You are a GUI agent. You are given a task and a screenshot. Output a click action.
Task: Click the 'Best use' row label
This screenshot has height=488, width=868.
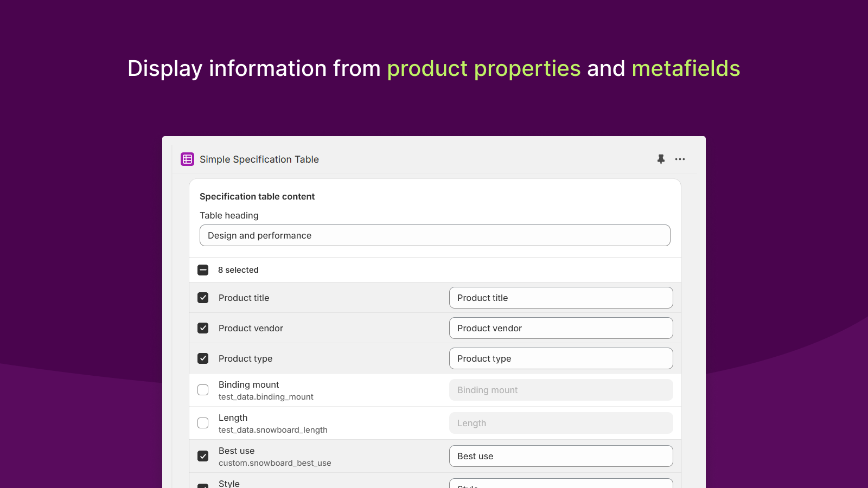click(x=237, y=451)
